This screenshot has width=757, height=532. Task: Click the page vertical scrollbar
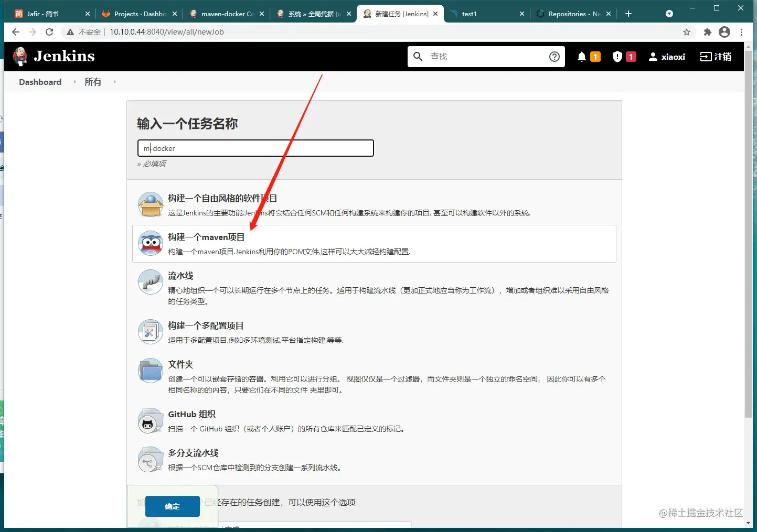749,235
